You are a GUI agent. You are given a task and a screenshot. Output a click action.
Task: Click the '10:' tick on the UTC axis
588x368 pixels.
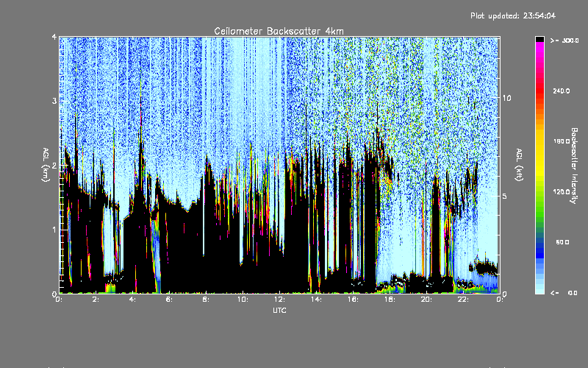click(x=243, y=300)
